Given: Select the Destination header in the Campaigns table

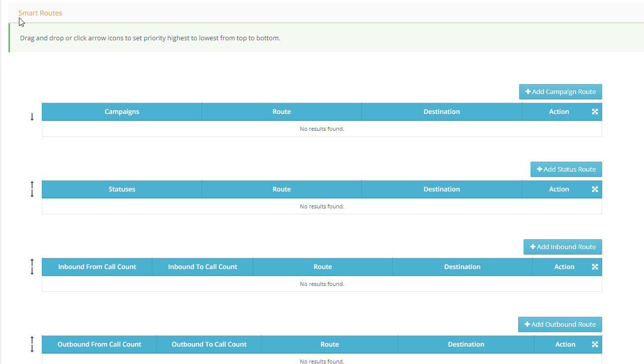Looking at the screenshot, I should coord(442,111).
